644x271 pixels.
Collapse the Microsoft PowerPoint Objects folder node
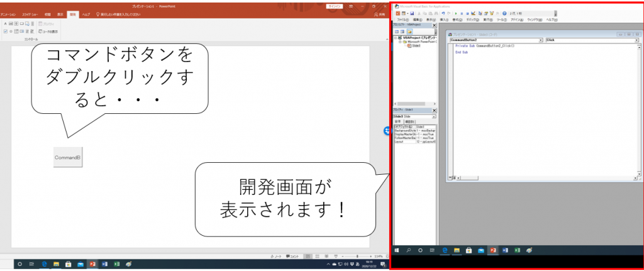[x=400, y=41]
